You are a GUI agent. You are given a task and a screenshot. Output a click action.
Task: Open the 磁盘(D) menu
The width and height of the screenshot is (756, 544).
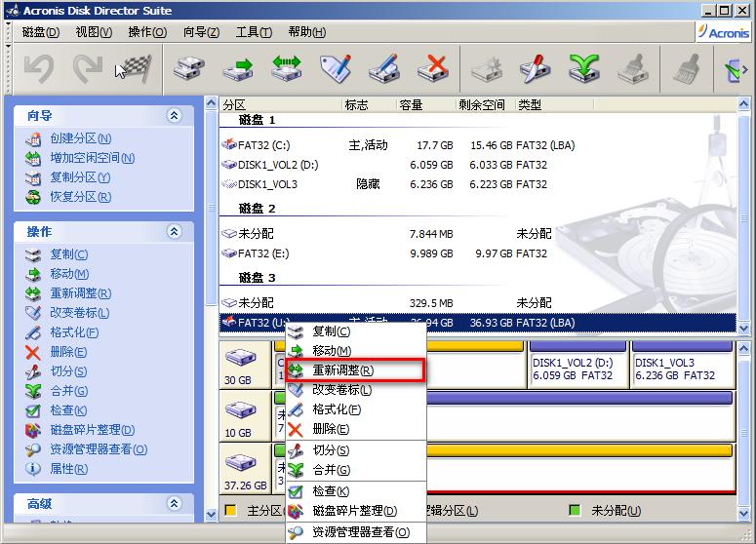coord(40,32)
